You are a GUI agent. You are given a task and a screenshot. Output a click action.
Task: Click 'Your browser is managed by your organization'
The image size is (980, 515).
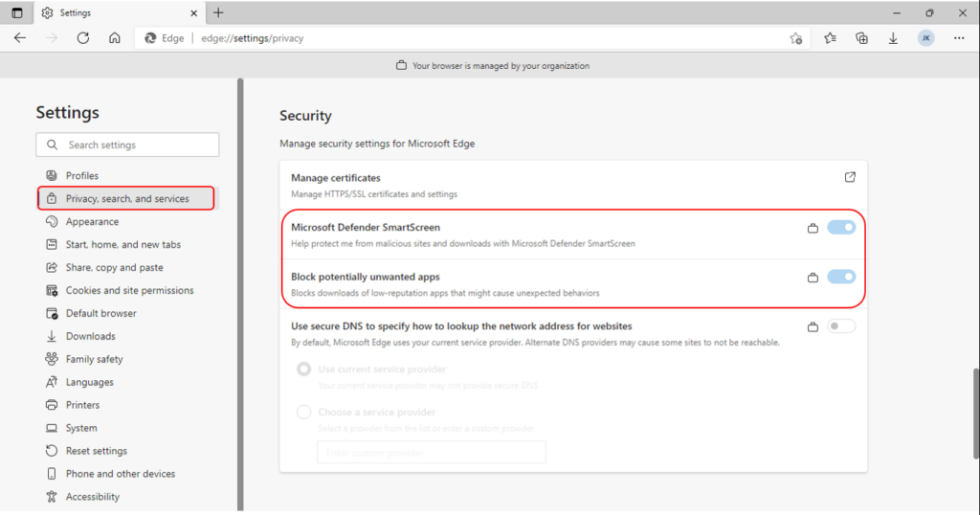(x=501, y=66)
